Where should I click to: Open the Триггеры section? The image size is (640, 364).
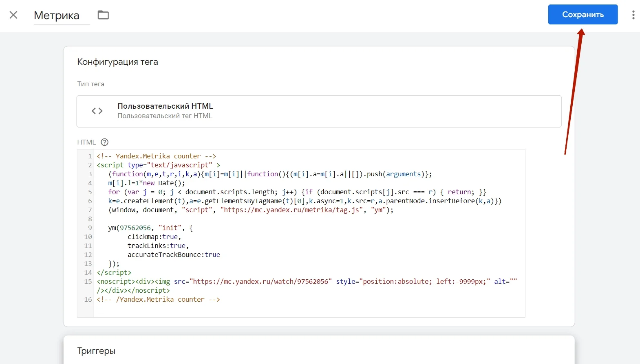pos(96,351)
